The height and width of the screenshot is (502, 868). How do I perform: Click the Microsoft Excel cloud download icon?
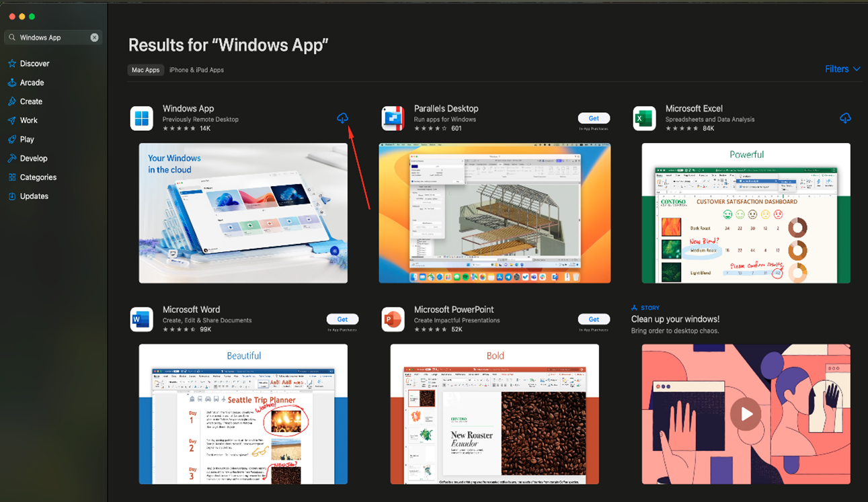pos(845,118)
